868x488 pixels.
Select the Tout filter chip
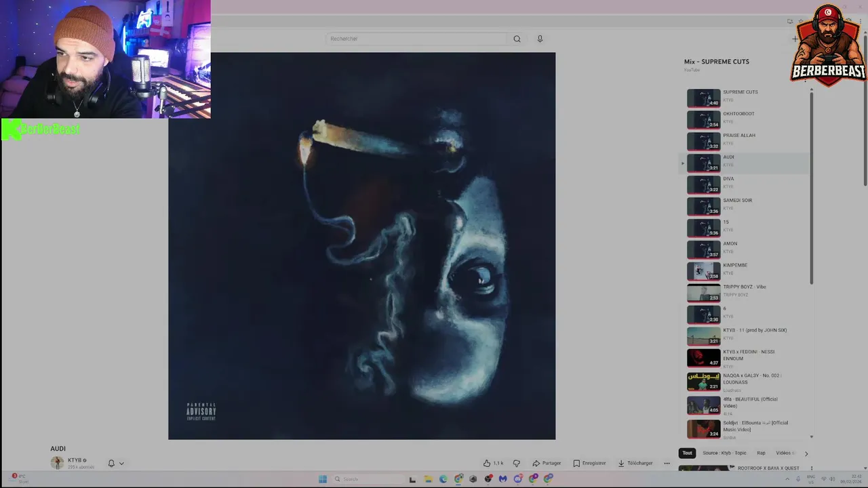687,453
